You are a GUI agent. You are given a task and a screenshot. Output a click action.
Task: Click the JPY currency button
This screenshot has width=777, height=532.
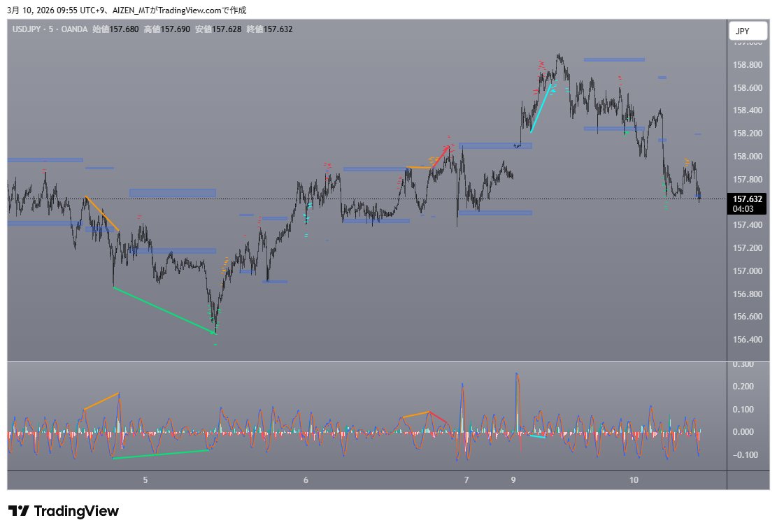[748, 31]
